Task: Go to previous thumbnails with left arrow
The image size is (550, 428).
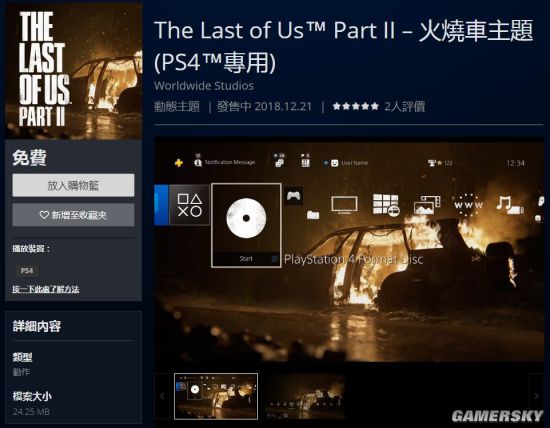Action: point(162,396)
